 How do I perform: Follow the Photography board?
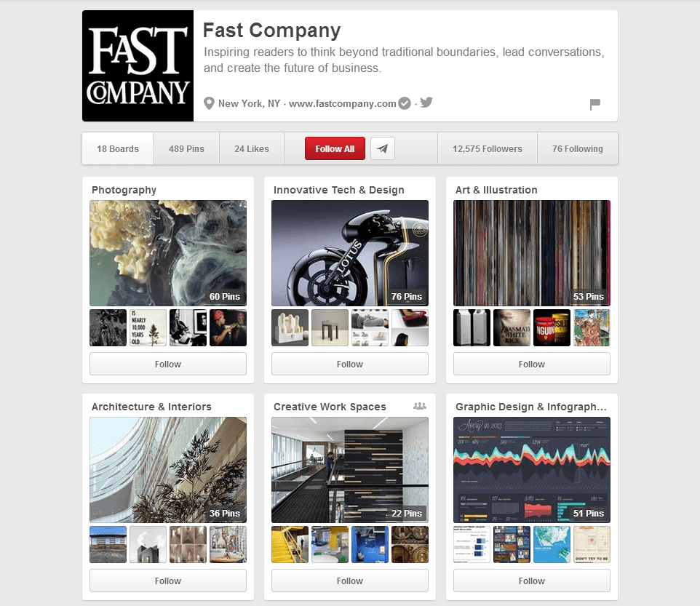point(168,364)
